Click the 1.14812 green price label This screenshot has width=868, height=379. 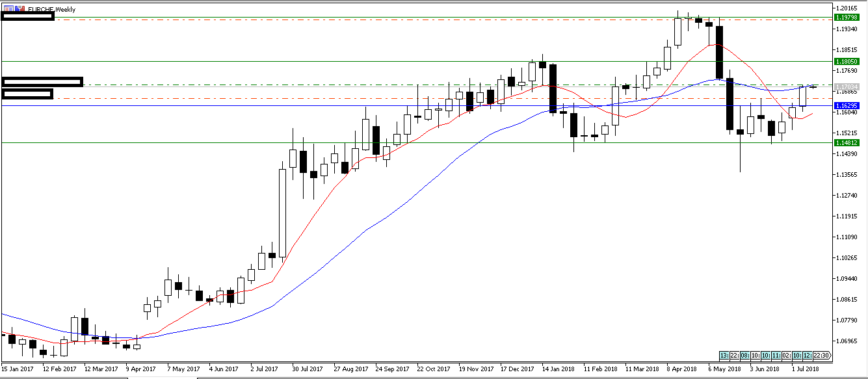[848, 142]
